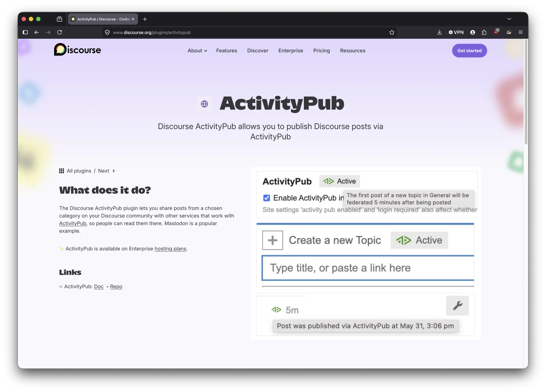Open the Doc link
This screenshot has height=392, width=546.
[x=99, y=286]
